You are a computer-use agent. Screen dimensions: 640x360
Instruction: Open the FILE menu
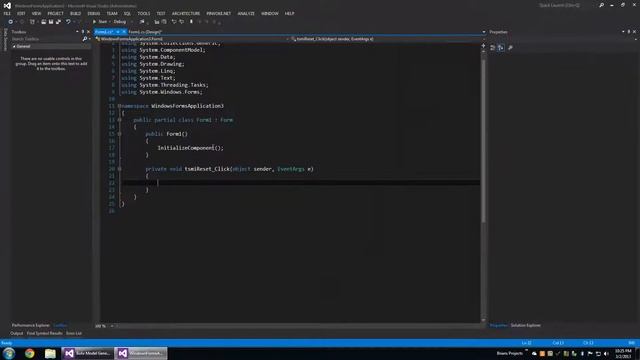coord(7,13)
